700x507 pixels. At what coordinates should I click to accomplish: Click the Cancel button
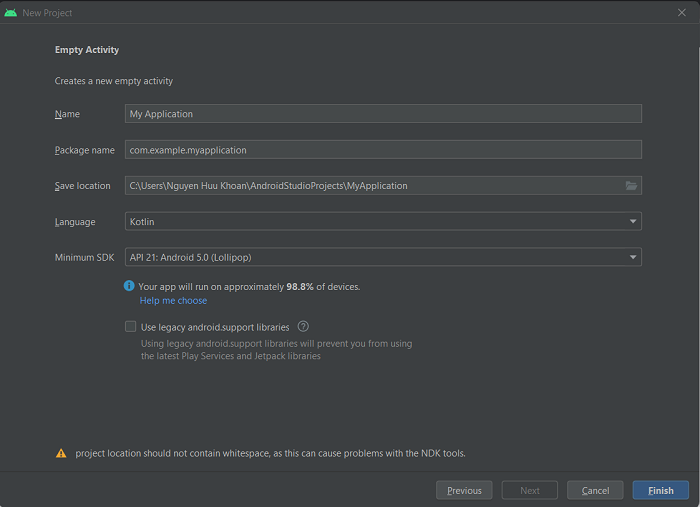595,490
